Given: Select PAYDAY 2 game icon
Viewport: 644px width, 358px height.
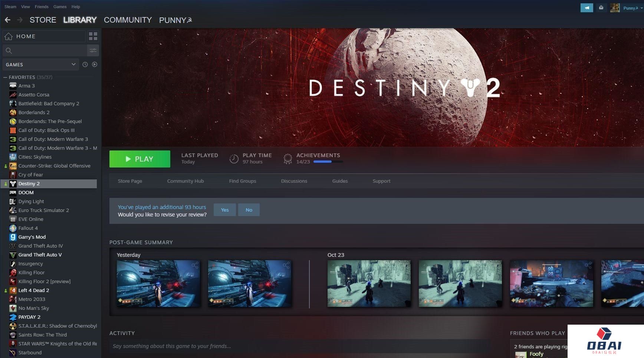Looking at the screenshot, I should 13,317.
